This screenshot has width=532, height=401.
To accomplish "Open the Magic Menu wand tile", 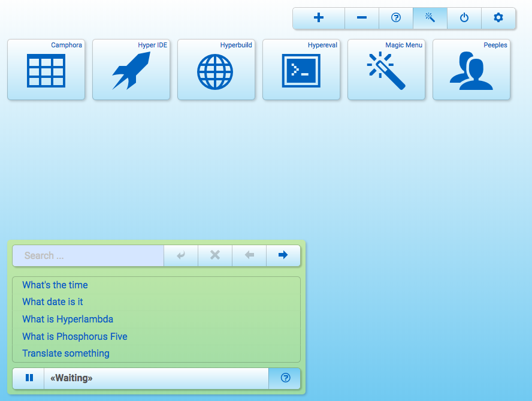I will pos(386,70).
